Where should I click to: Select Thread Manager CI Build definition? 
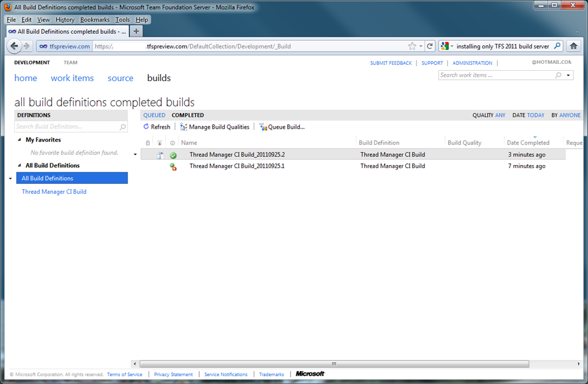coord(54,191)
